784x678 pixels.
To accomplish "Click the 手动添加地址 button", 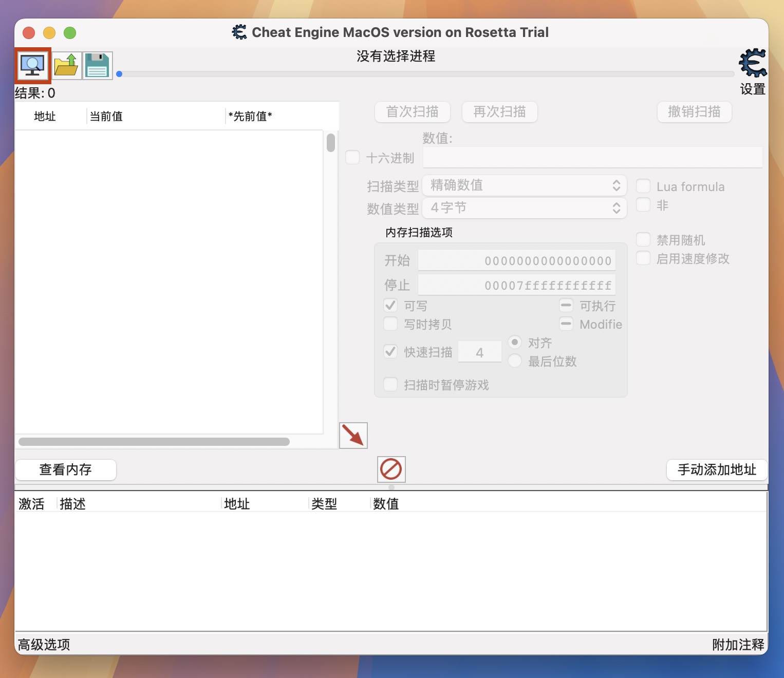I will [717, 469].
